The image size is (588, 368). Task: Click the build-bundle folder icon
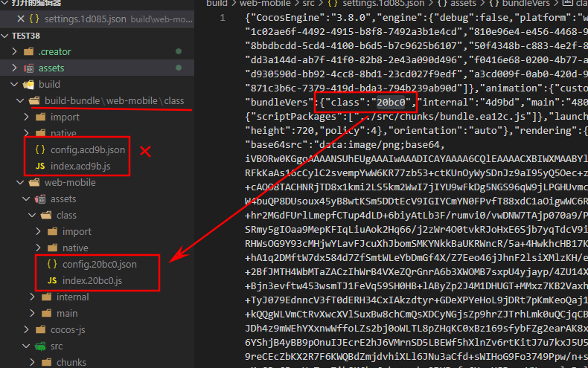tap(34, 101)
